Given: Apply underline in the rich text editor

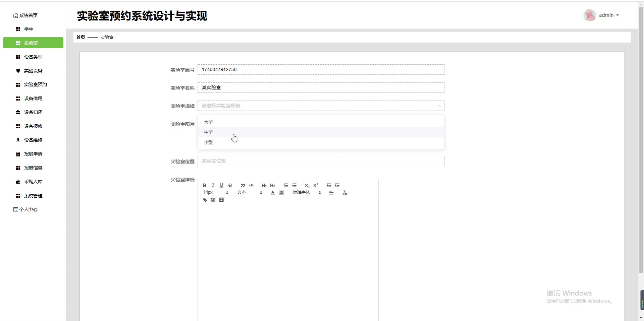Looking at the screenshot, I should pos(221,185).
